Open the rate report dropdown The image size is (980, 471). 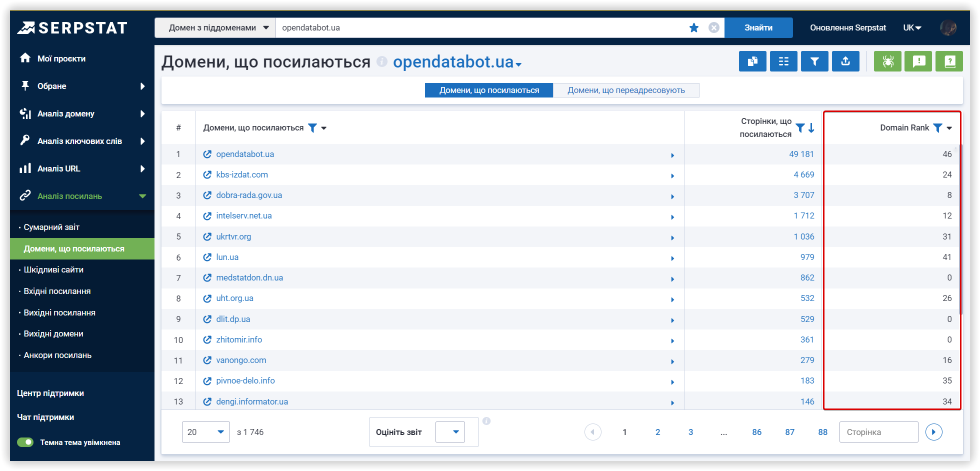[x=450, y=432]
